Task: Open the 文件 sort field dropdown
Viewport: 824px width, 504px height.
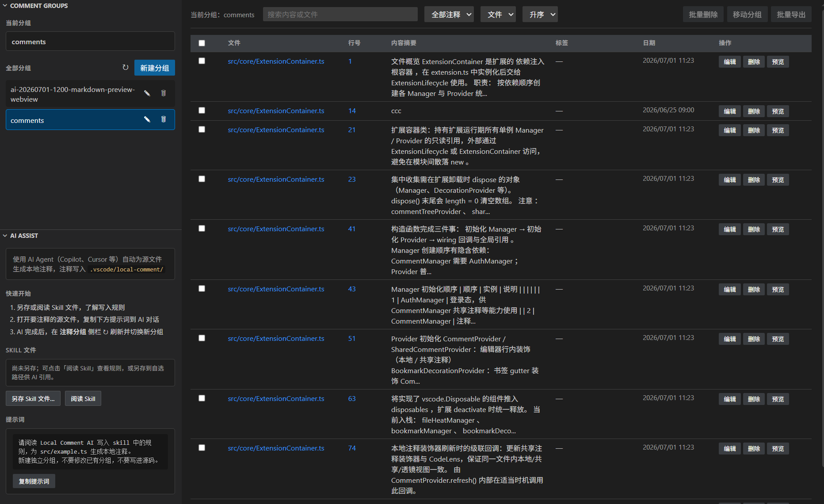Action: tap(498, 15)
